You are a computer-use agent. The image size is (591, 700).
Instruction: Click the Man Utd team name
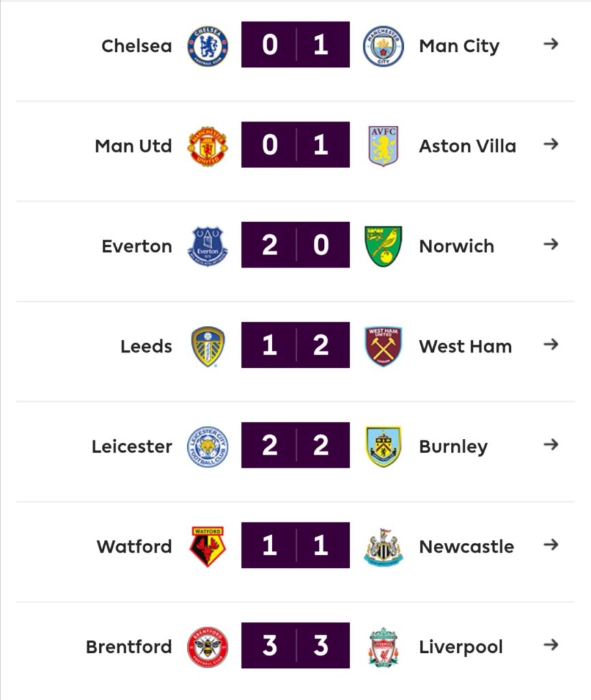click(133, 146)
